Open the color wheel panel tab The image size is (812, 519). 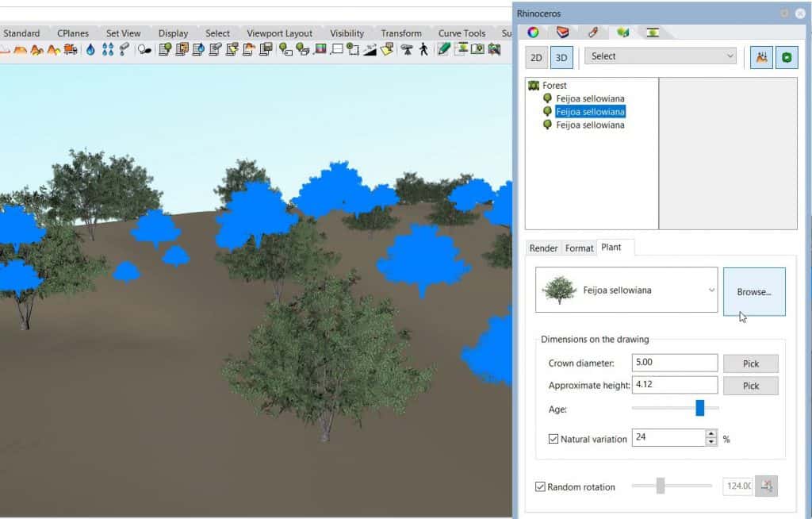(533, 33)
